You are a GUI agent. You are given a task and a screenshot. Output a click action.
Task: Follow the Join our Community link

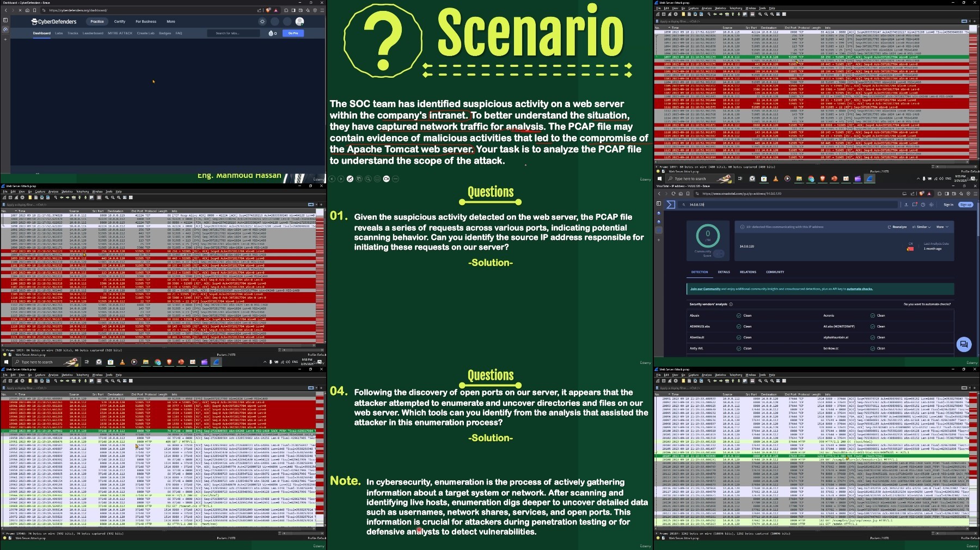pyautogui.click(x=705, y=289)
